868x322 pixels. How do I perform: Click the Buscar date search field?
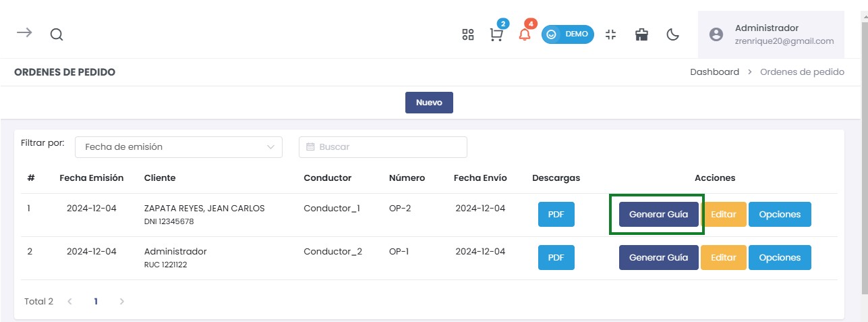coord(383,146)
